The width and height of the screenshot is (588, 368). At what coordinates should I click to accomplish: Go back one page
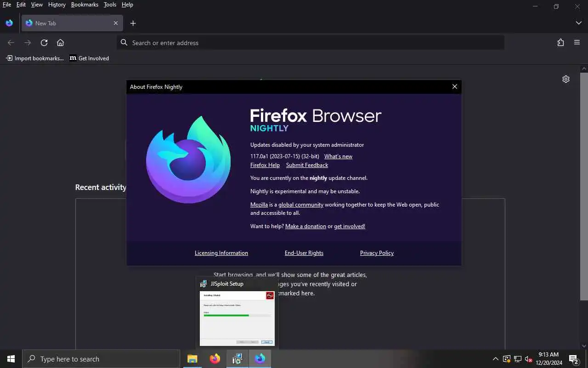coord(11,43)
